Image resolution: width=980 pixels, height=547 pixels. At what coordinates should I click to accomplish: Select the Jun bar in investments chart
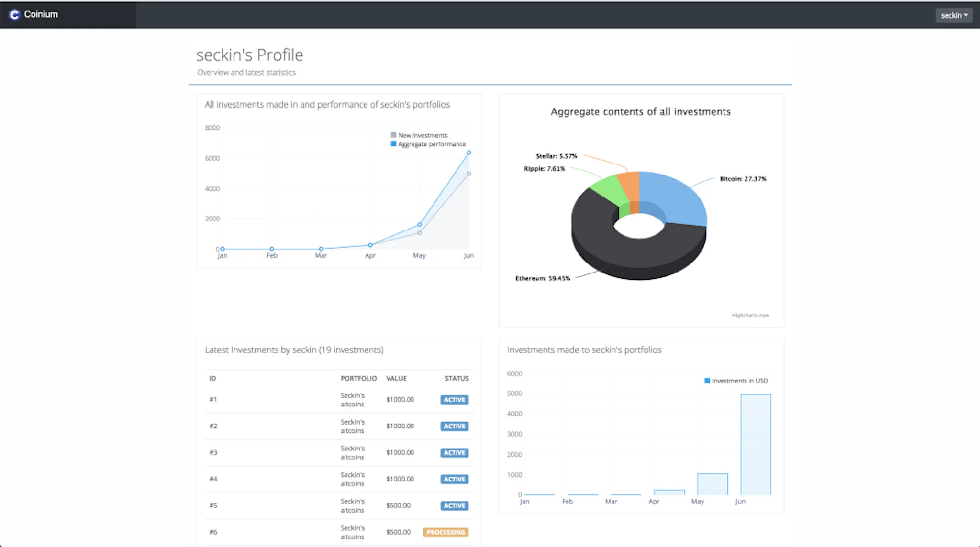756,444
